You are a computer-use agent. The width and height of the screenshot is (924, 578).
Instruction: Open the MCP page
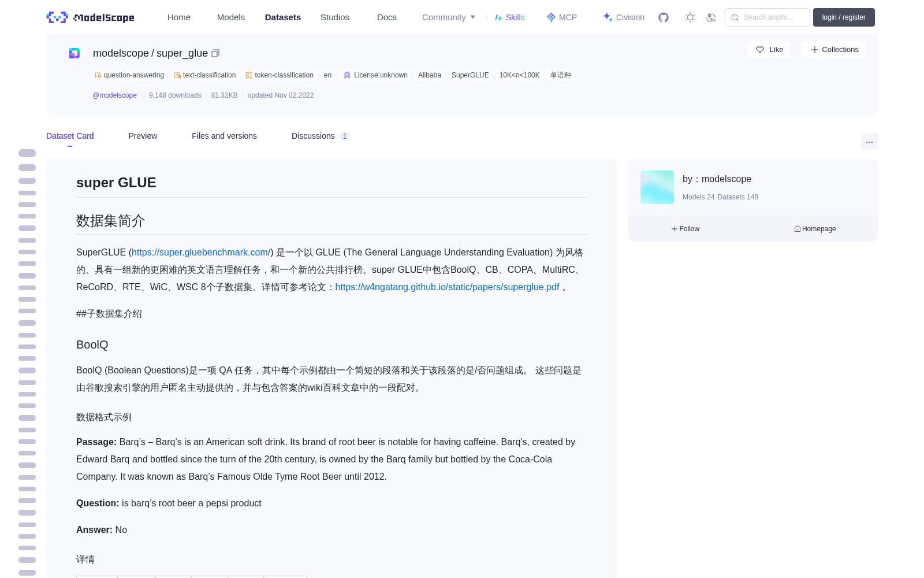pos(562,17)
